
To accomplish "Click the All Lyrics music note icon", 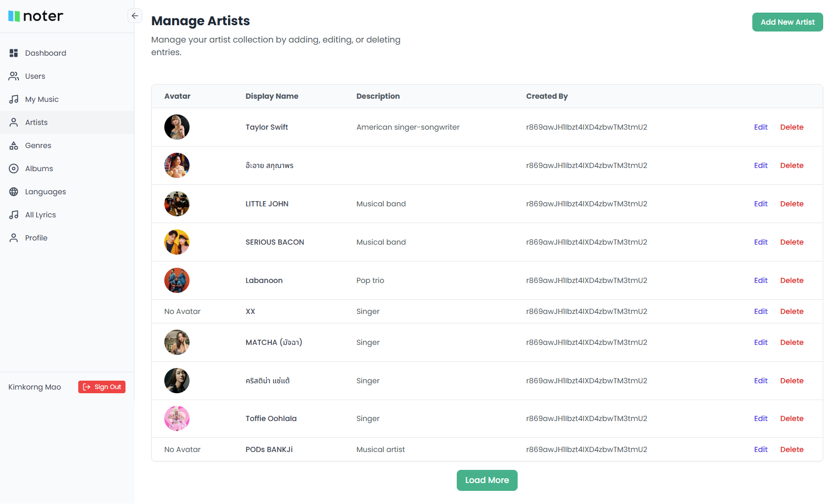I will [14, 215].
